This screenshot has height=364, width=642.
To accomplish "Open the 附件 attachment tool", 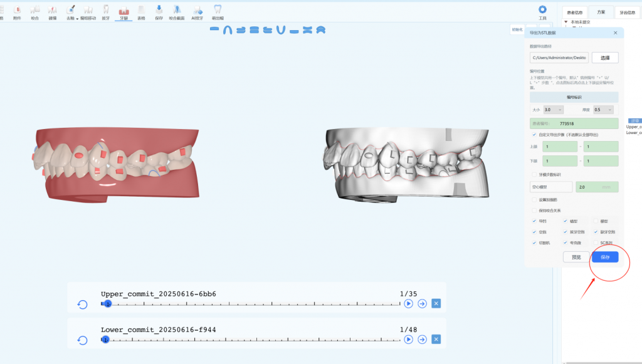I will 17,13.
